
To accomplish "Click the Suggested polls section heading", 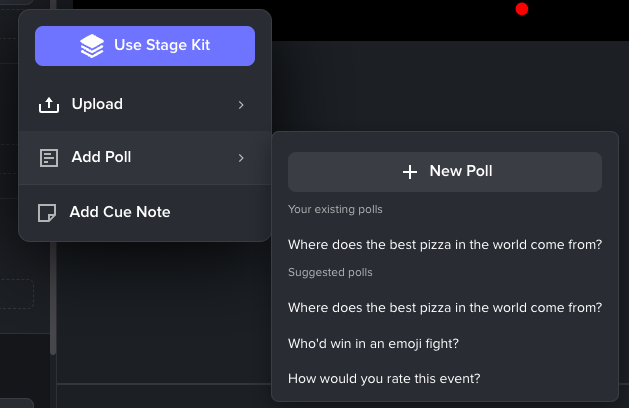I will tap(330, 272).
